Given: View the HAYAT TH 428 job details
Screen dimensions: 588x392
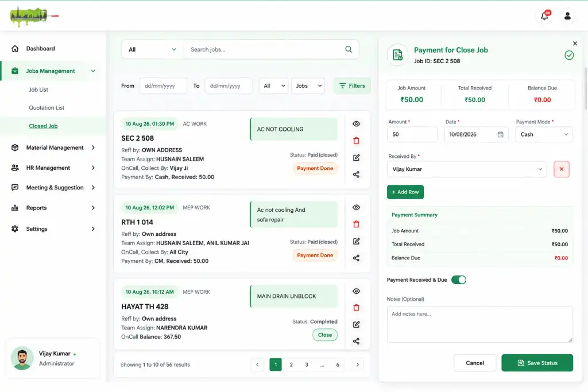Looking at the screenshot, I should tap(356, 291).
